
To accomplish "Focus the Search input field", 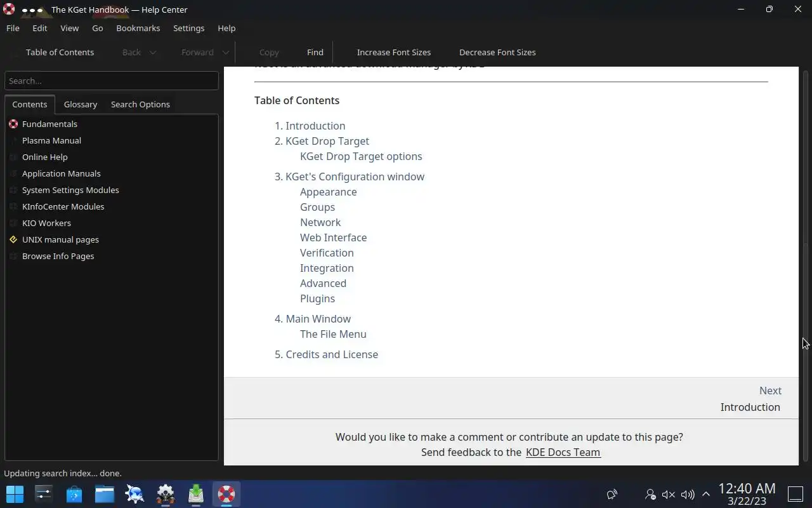I will click(112, 81).
